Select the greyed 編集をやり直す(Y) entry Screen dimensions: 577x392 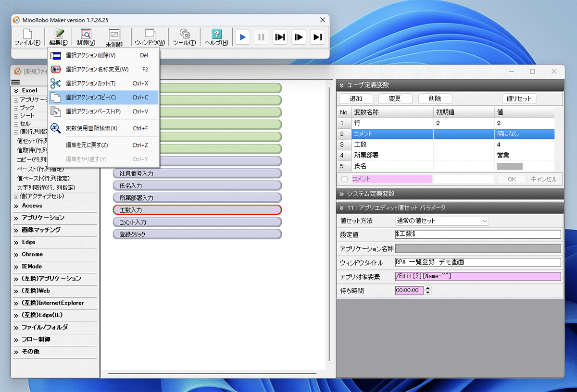[86, 159]
